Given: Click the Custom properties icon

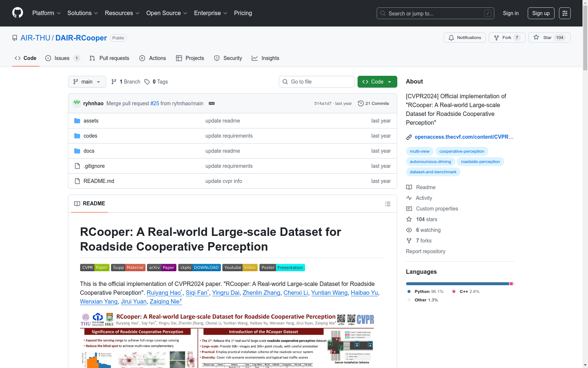Looking at the screenshot, I should [409, 209].
